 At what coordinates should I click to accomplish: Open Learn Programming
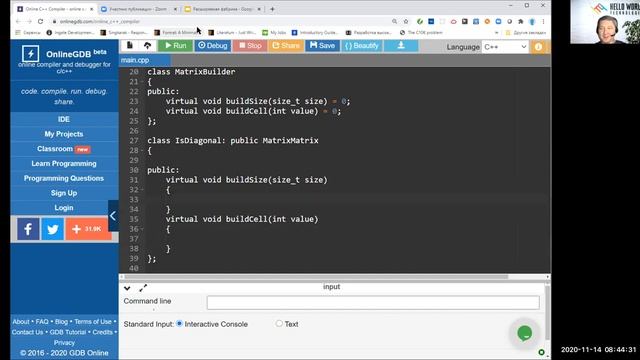(64, 163)
